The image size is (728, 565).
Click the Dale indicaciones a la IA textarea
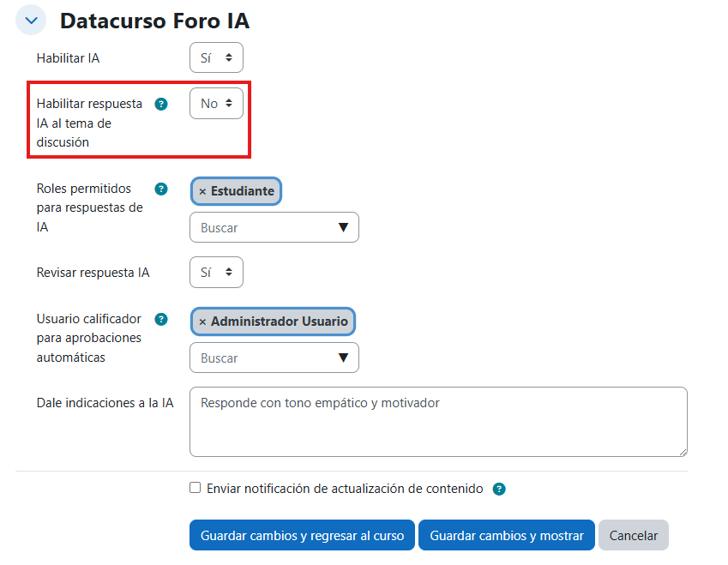point(437,420)
